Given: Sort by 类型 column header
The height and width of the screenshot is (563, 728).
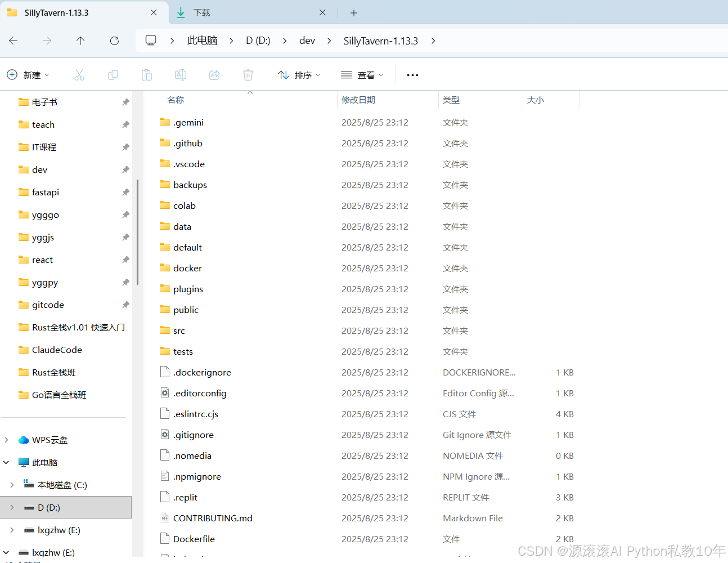Looking at the screenshot, I should click(x=451, y=100).
